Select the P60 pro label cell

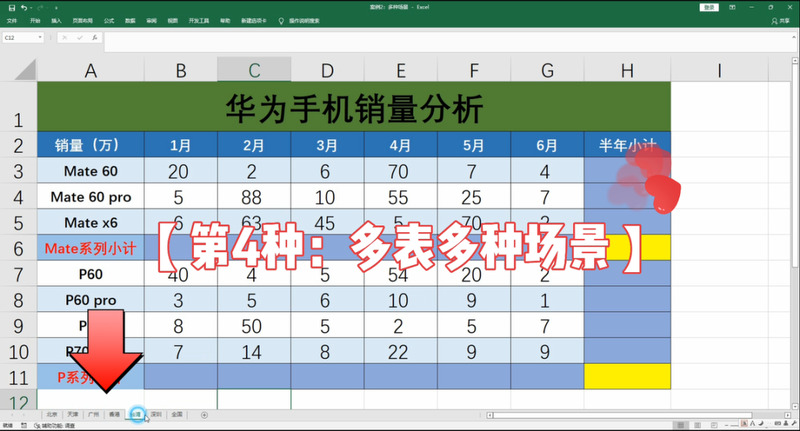(91, 300)
